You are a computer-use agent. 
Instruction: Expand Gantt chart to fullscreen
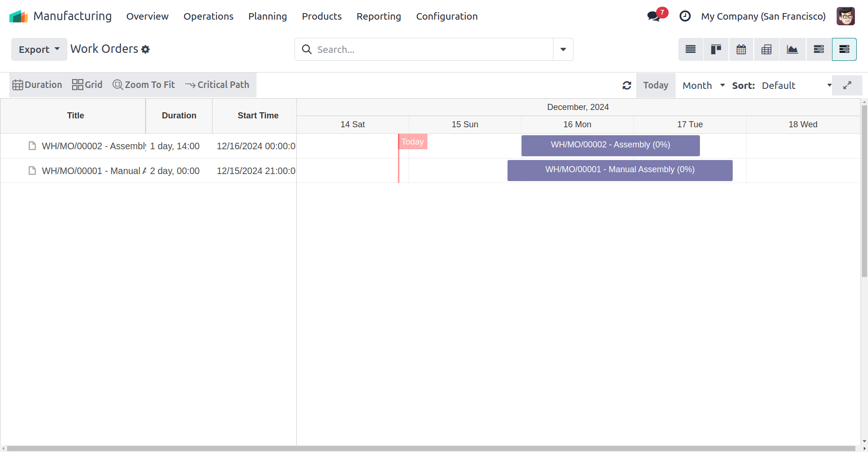(x=847, y=86)
